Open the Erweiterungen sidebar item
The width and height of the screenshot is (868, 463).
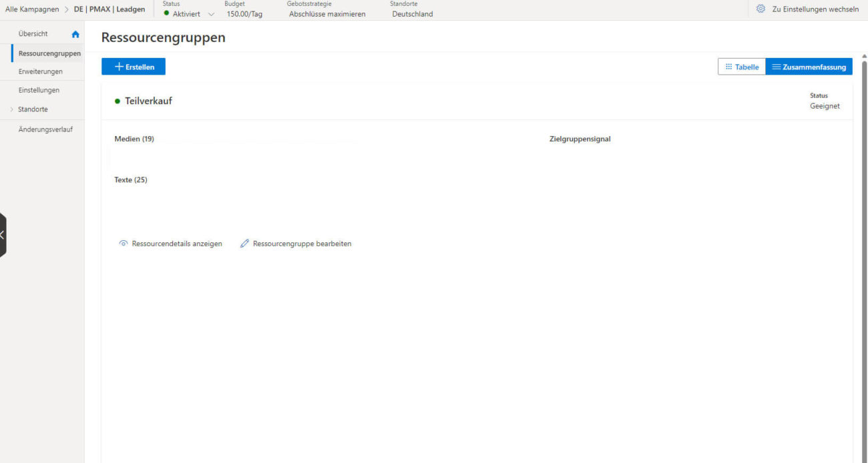pyautogui.click(x=41, y=71)
